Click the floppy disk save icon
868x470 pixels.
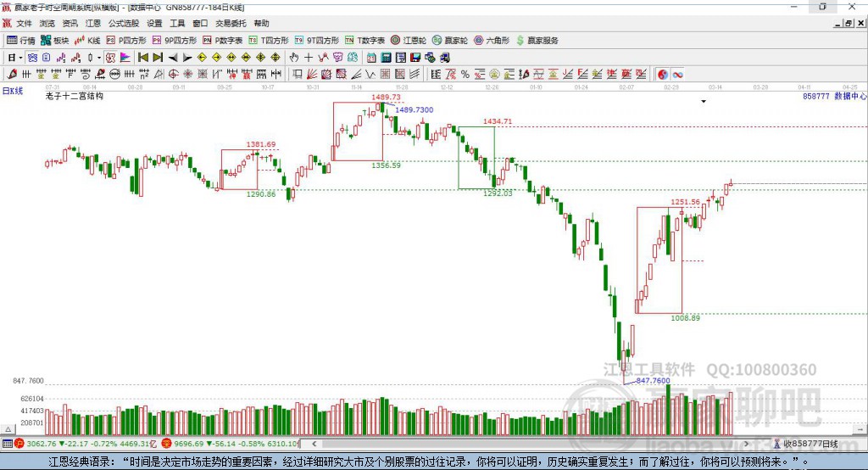coord(415,58)
